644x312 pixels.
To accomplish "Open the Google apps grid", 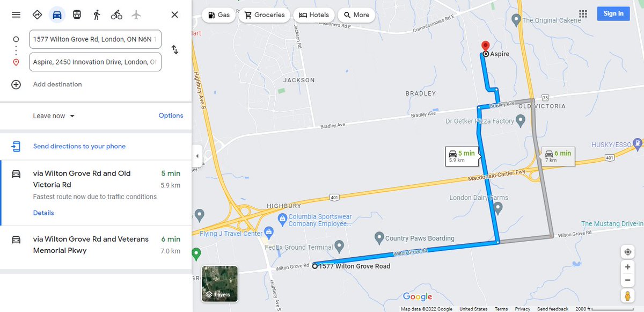I will click(583, 14).
